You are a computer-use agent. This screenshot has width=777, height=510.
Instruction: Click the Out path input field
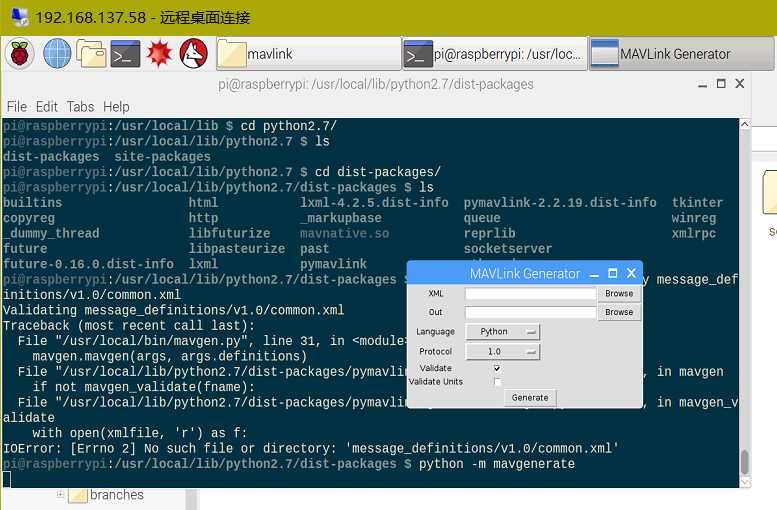click(x=530, y=312)
